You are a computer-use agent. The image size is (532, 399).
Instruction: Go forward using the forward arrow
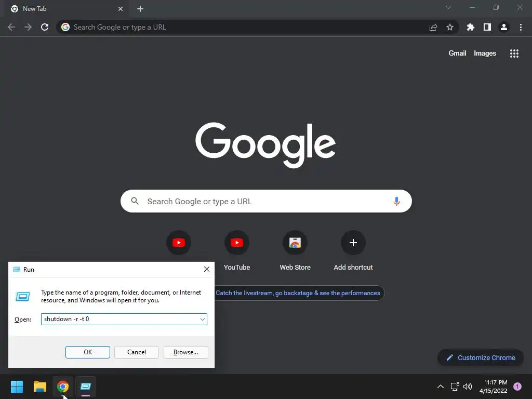pos(28,27)
